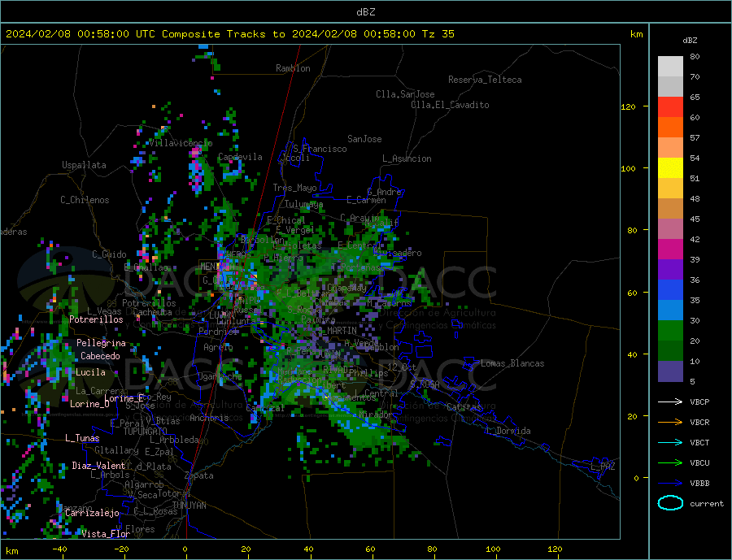Screen dimensions: 732x560
Task: Click the 'Potrerillos' white place label
Action: [96, 319]
